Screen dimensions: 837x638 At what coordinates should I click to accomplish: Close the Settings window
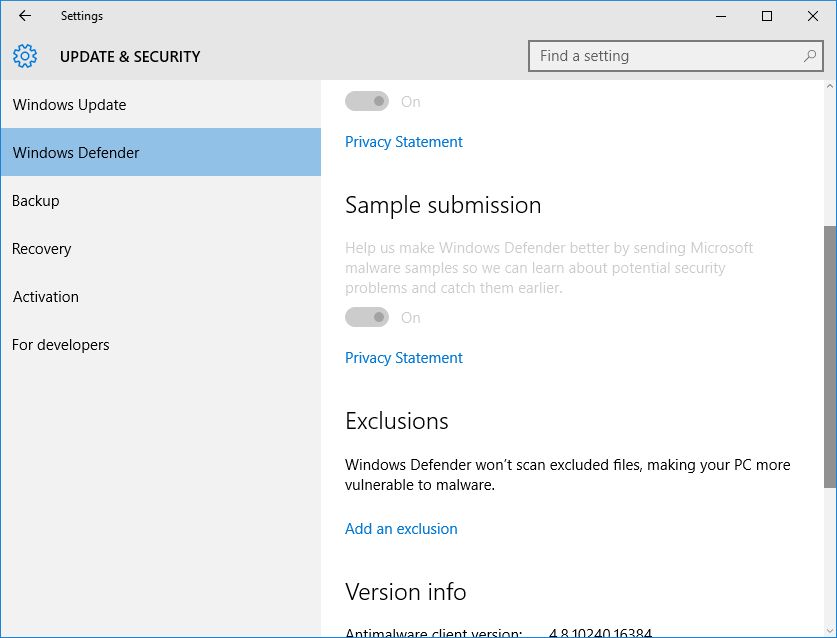click(x=813, y=16)
